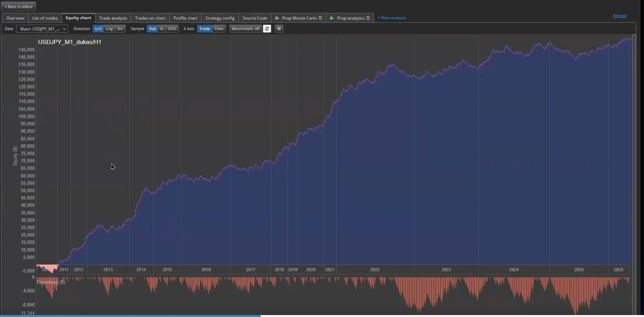
Task: Set X Axis to Trade
Action: 205,29
